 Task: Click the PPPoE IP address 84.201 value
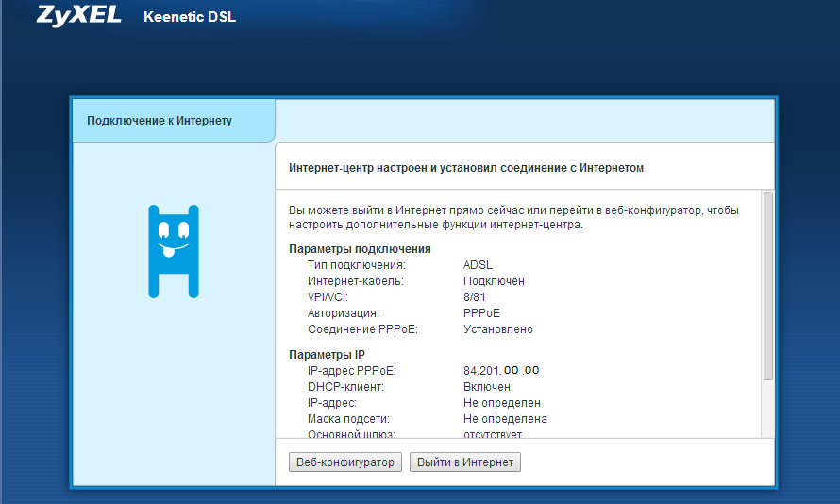(500, 371)
